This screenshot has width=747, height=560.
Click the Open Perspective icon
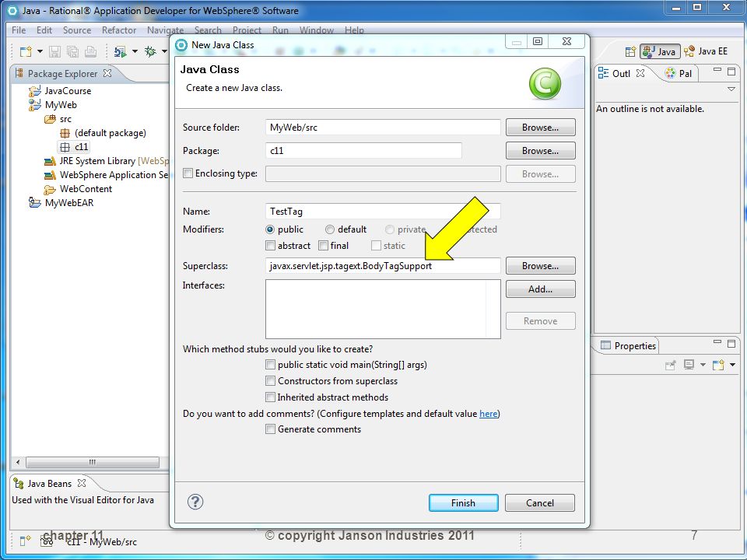click(x=630, y=51)
